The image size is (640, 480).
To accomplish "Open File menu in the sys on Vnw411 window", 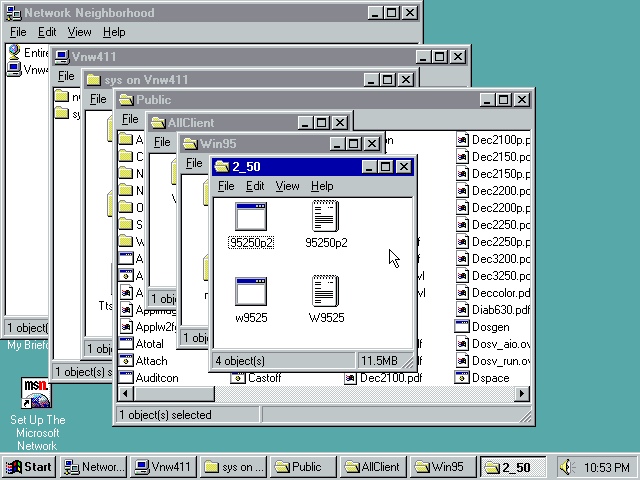I will [x=98, y=99].
